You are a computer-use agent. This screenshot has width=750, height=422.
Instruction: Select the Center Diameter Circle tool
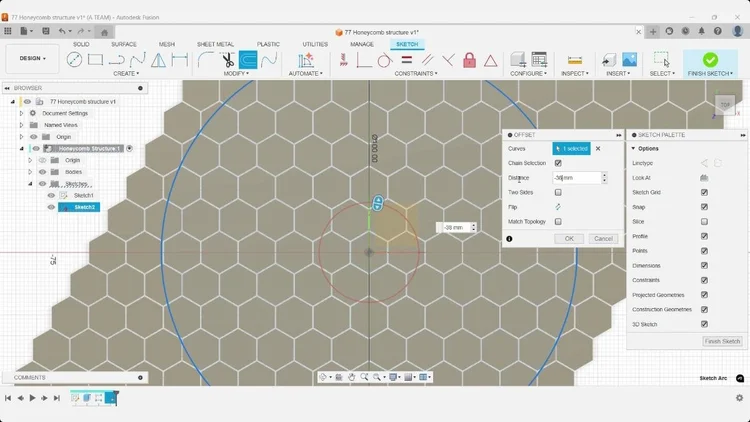(x=74, y=60)
